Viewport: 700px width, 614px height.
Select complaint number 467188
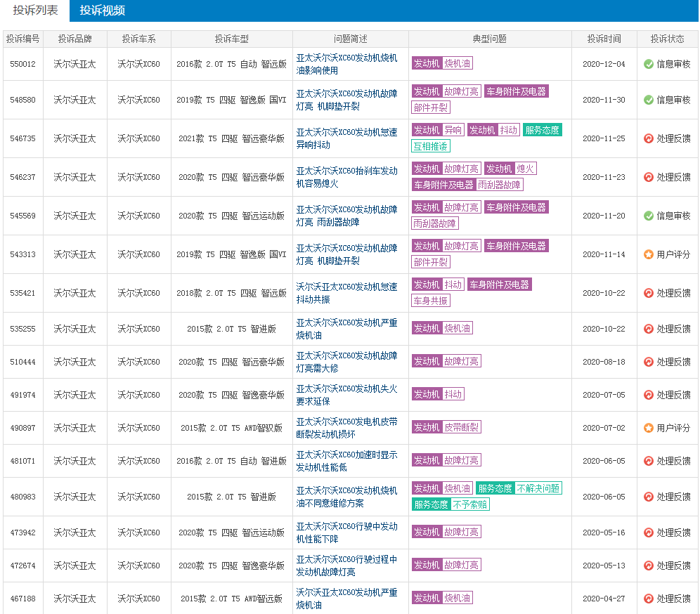coord(22,599)
